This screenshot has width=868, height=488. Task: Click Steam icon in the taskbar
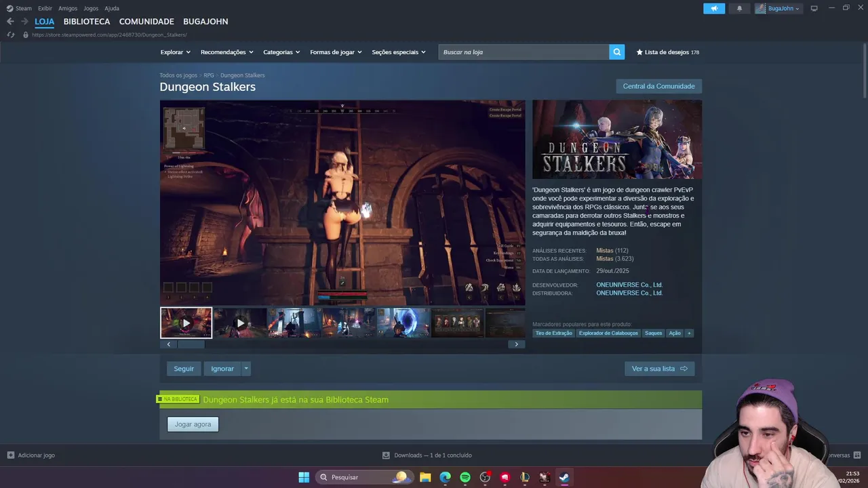[564, 477]
